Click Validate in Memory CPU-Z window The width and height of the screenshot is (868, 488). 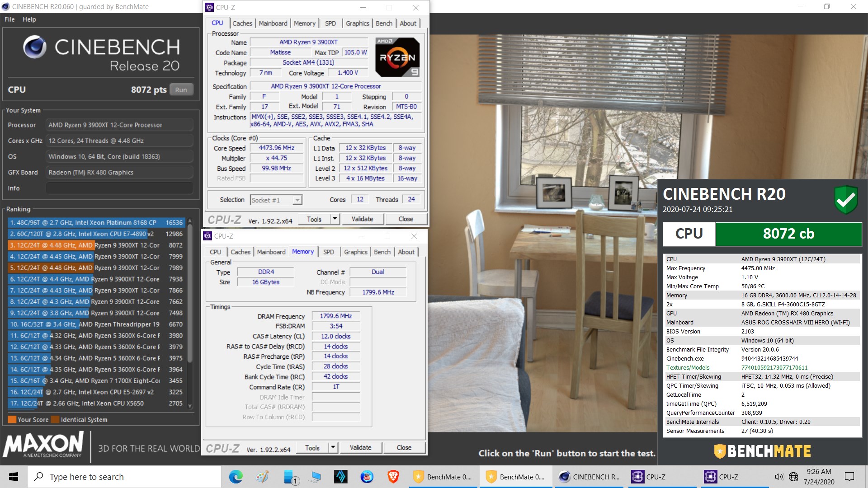coord(361,448)
